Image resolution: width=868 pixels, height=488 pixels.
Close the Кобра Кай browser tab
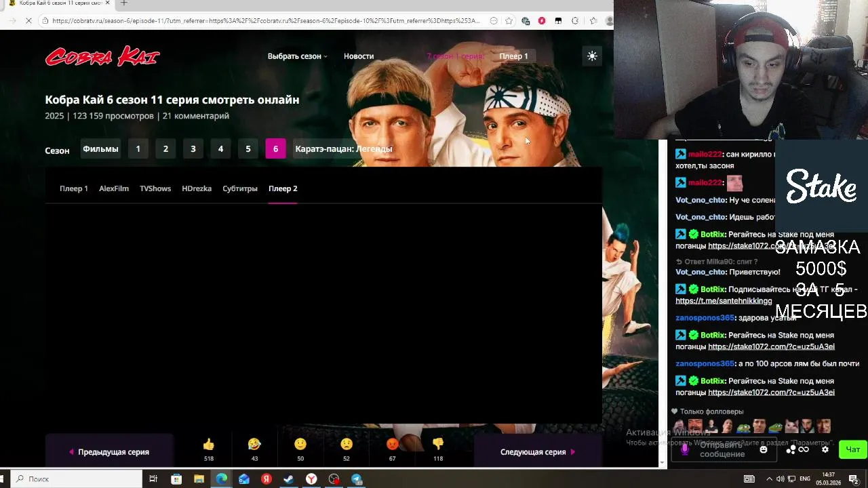click(107, 3)
